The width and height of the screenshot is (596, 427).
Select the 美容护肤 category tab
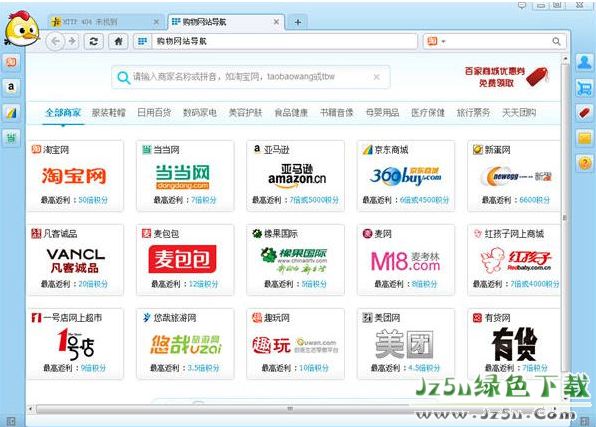[245, 113]
